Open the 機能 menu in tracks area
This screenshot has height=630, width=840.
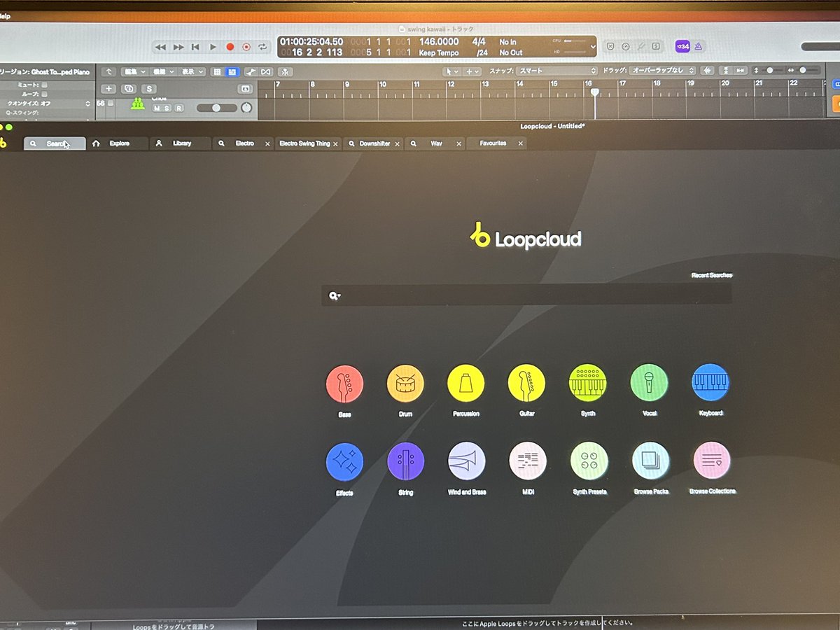[163, 71]
